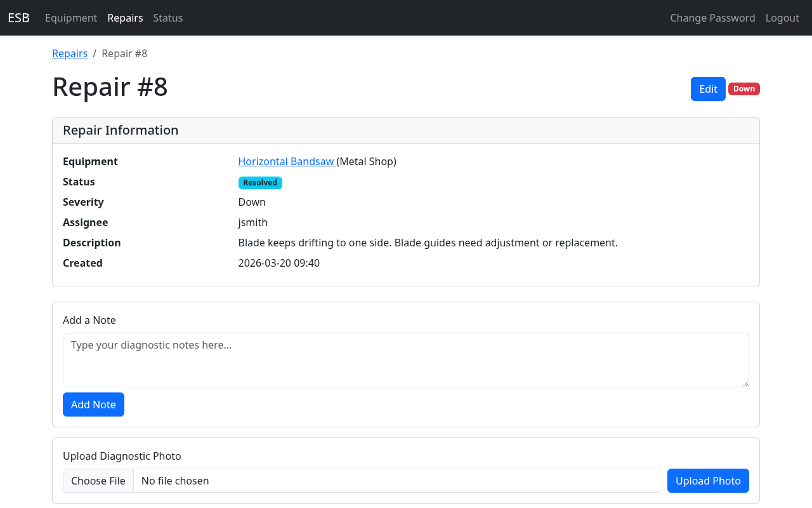Viewport: 812px width, 508px height.
Task: Click the 'No file chosen' field
Action: pyautogui.click(x=397, y=481)
